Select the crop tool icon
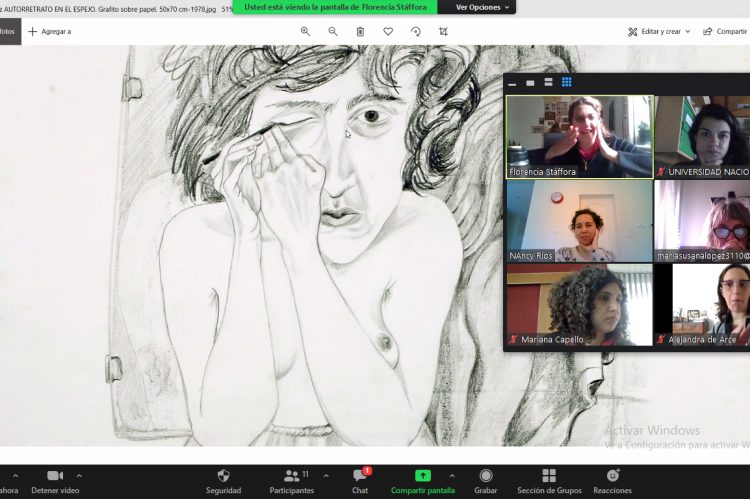Image resolution: width=750 pixels, height=499 pixels. pos(444,32)
